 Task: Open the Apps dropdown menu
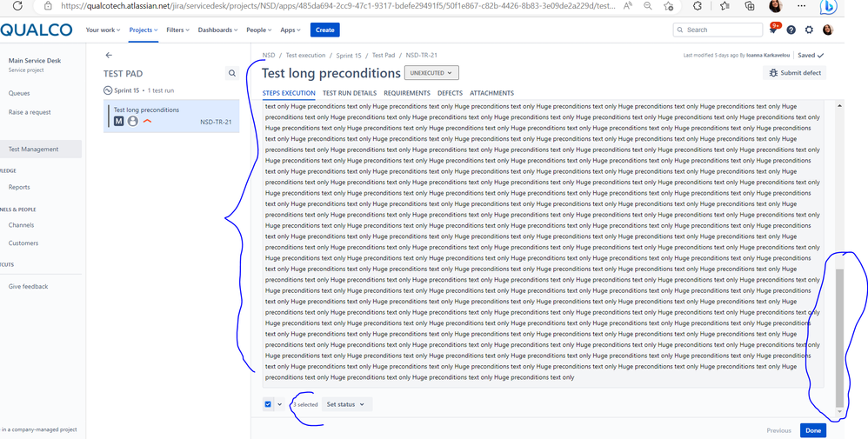click(290, 30)
